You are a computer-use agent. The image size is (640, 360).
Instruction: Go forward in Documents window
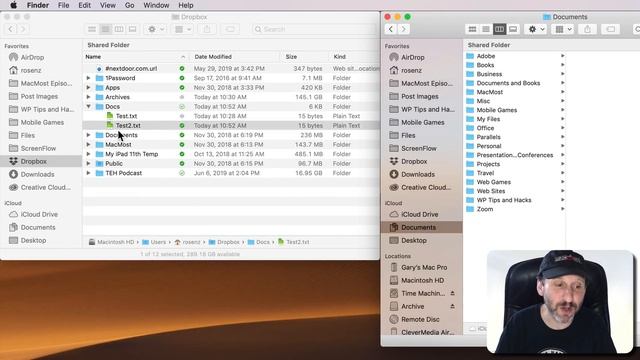pos(404,29)
